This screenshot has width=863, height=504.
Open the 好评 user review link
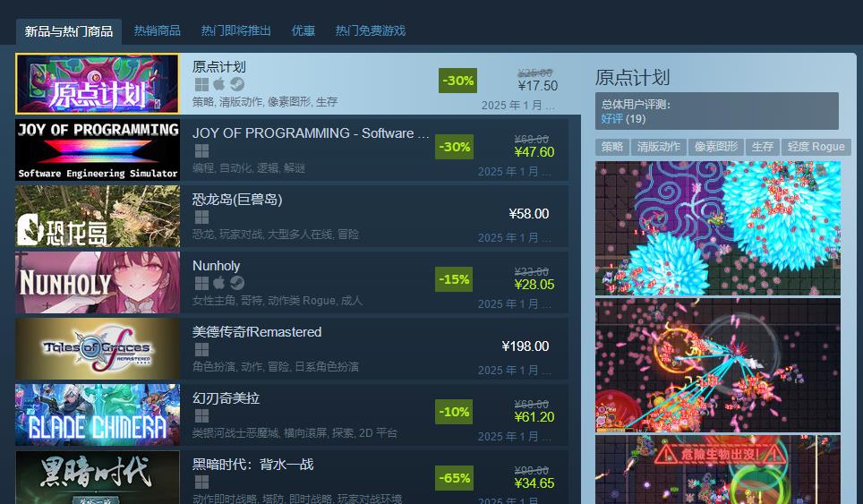pos(611,119)
